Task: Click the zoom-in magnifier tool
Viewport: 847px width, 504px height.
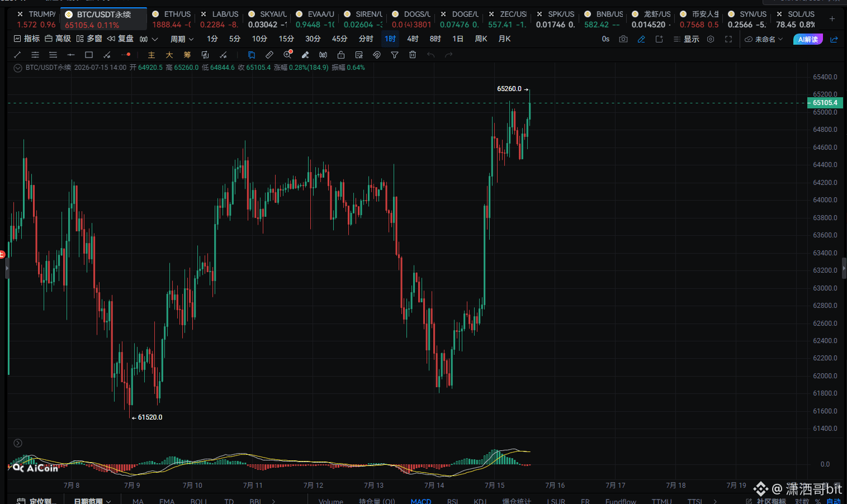Action: click(x=287, y=55)
